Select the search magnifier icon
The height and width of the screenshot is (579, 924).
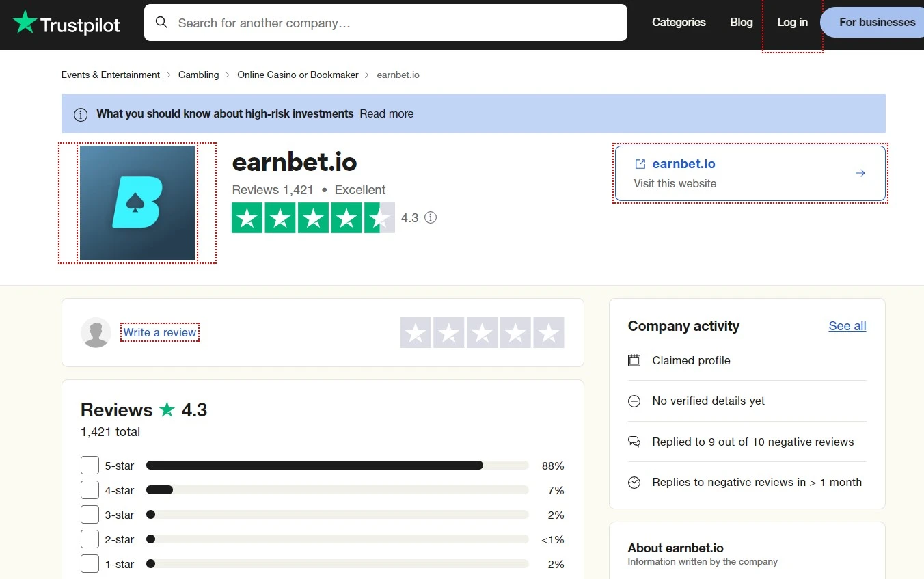coord(161,22)
